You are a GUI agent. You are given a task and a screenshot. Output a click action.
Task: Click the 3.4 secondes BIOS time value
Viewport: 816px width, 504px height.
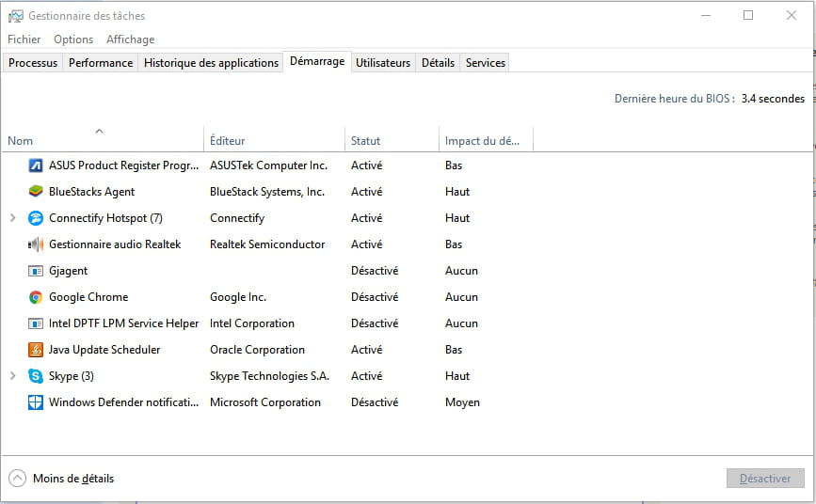(x=773, y=99)
